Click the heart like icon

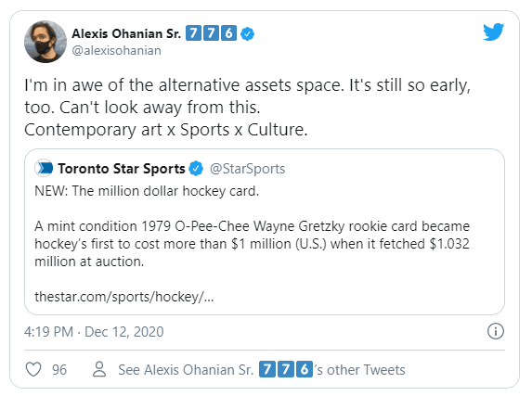pyautogui.click(x=33, y=369)
